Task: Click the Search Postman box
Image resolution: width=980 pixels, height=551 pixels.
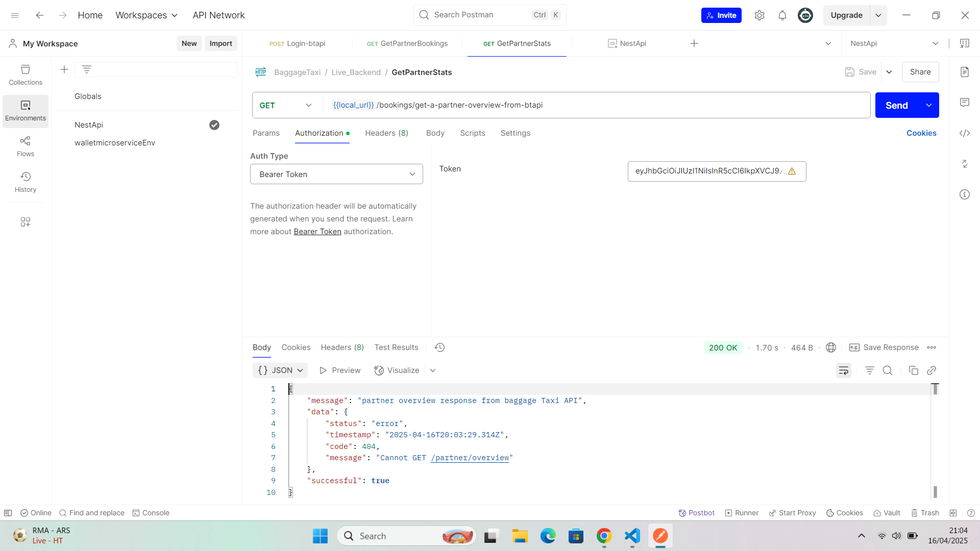Action: point(489,15)
